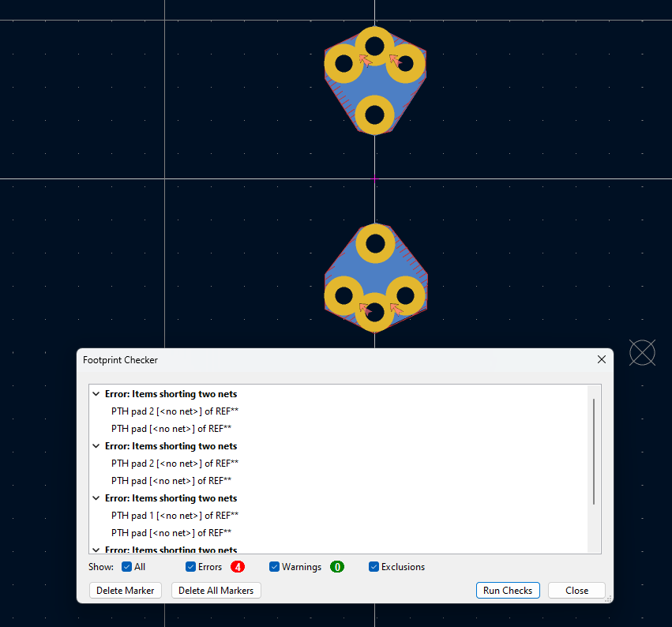Toggle the Errors checkbox

coord(190,567)
